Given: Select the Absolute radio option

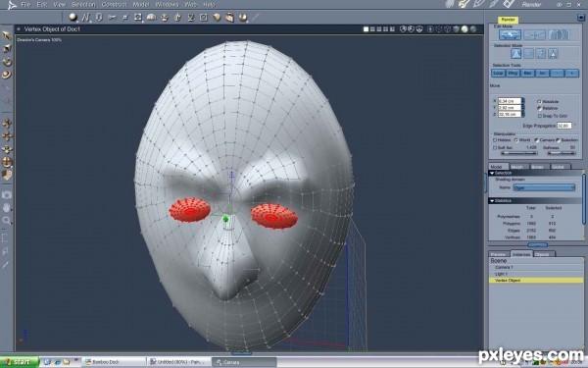Looking at the screenshot, I should pos(539,102).
